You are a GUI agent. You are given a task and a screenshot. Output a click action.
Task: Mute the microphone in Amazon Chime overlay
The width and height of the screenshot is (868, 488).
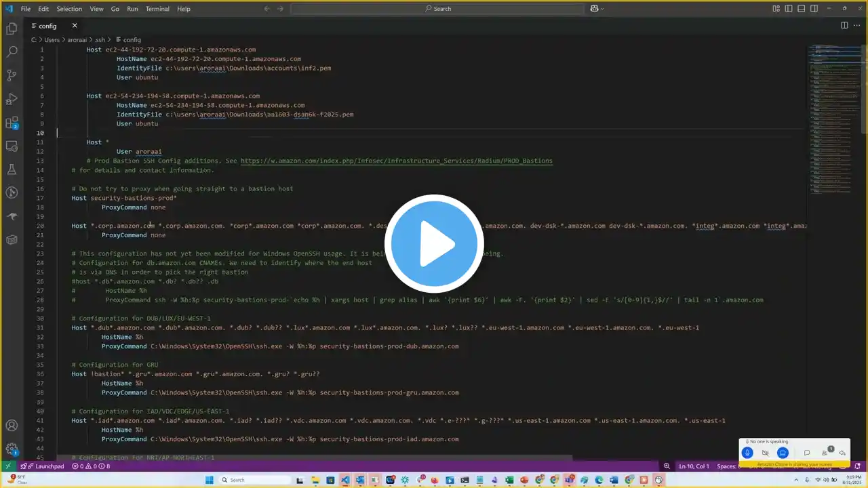[747, 453]
